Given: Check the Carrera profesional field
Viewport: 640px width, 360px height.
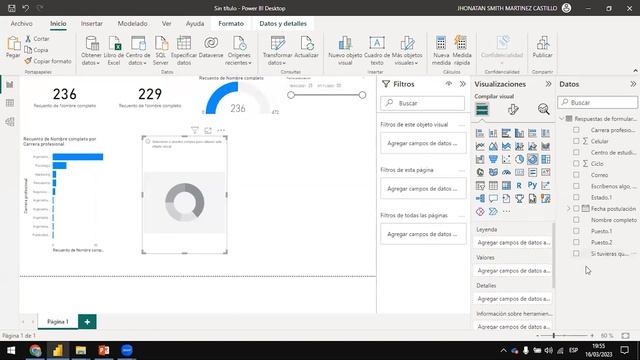Looking at the screenshot, I should pos(576,130).
